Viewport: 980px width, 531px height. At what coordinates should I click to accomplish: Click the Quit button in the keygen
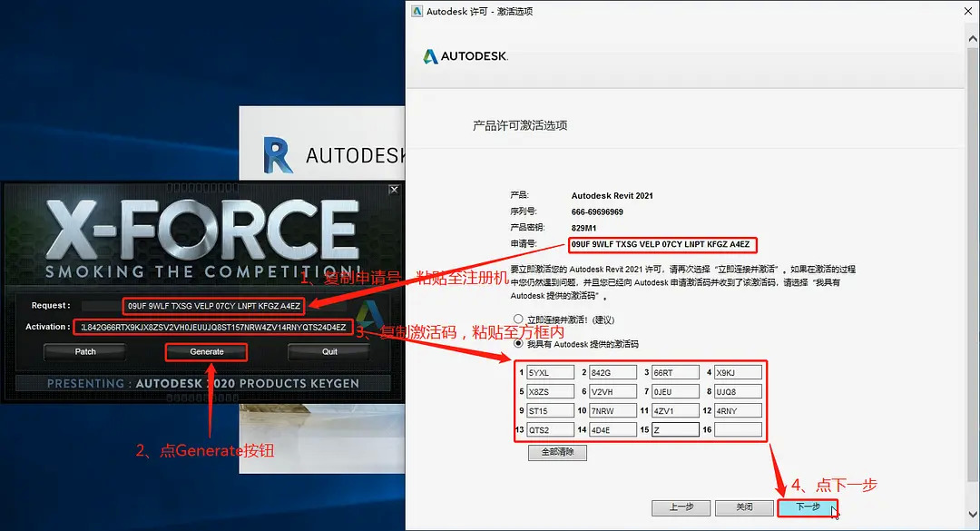click(329, 352)
